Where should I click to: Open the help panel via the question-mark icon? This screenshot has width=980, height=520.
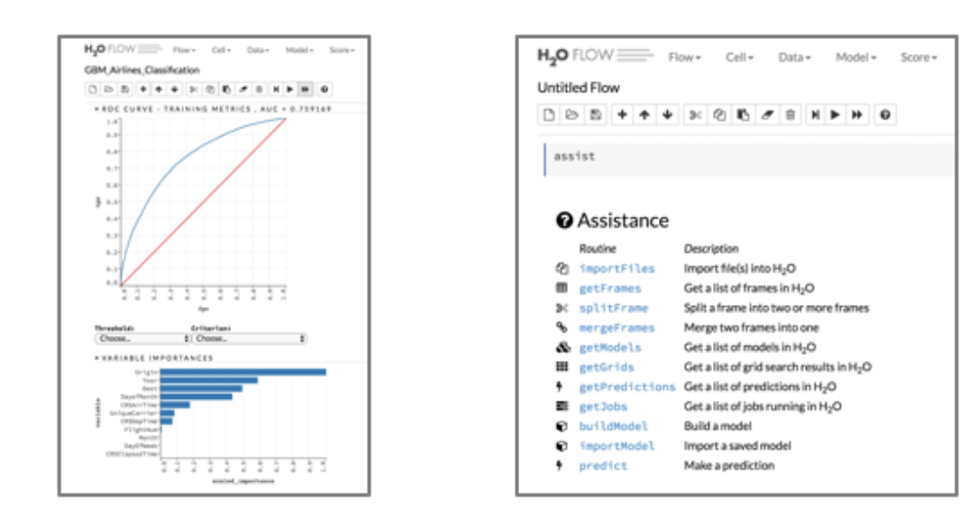click(x=883, y=111)
